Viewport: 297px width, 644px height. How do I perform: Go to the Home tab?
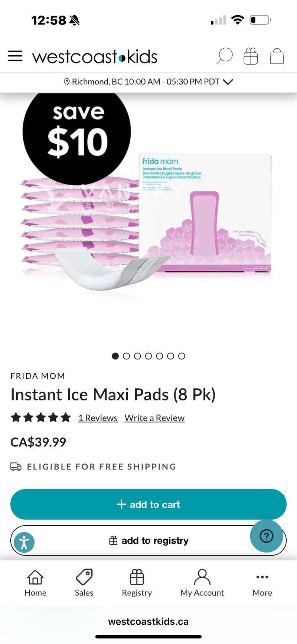[35, 583]
